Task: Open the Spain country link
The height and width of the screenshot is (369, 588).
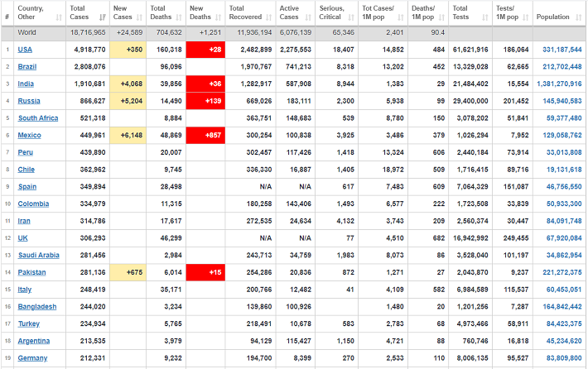Action: 27,187
